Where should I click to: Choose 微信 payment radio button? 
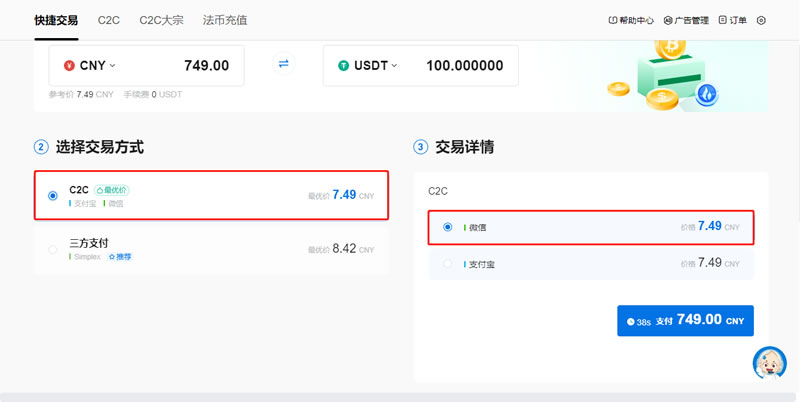point(447,227)
